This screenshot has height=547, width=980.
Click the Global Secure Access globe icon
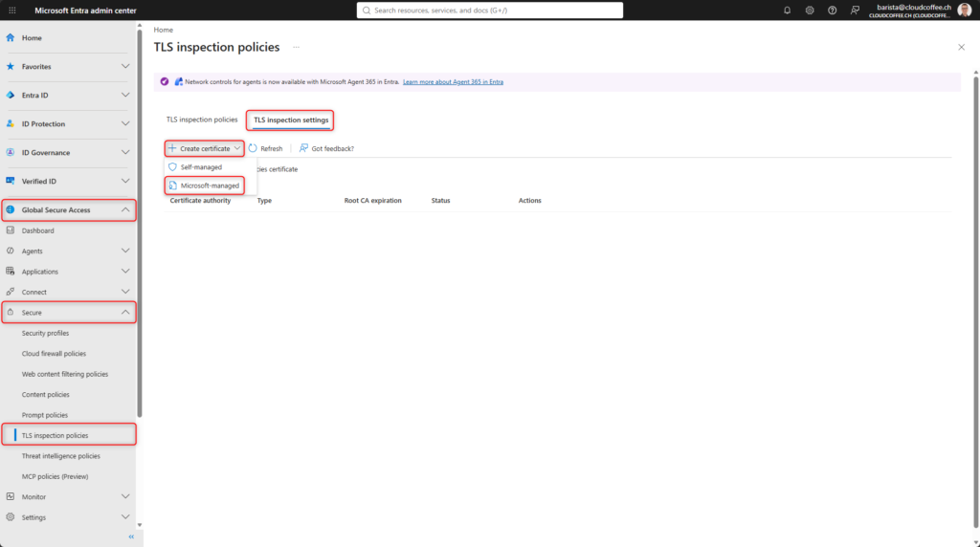[10, 209]
